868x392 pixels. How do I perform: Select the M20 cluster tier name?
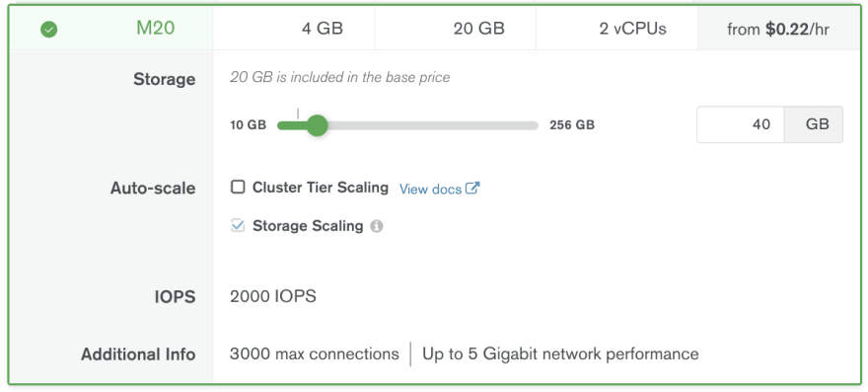pos(156,29)
